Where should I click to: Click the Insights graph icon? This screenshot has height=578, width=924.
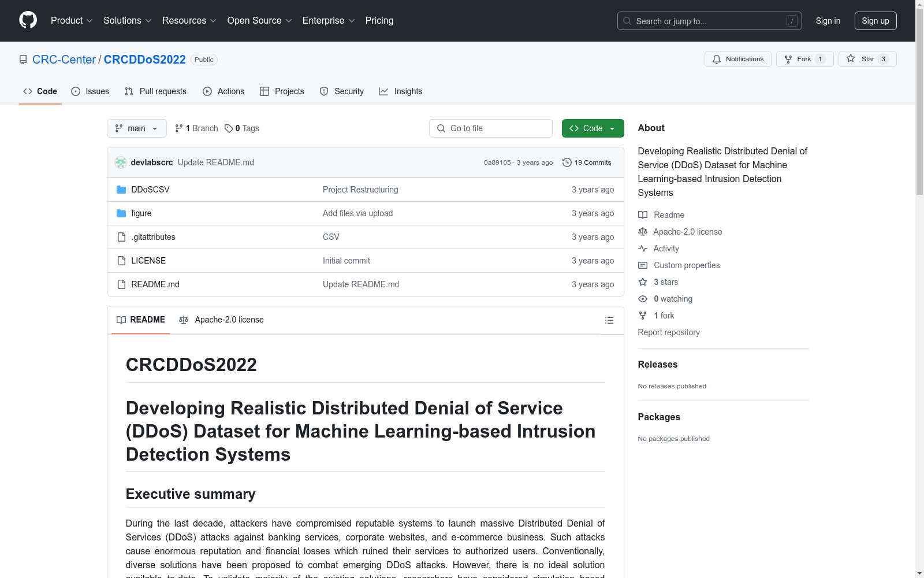[x=383, y=91]
